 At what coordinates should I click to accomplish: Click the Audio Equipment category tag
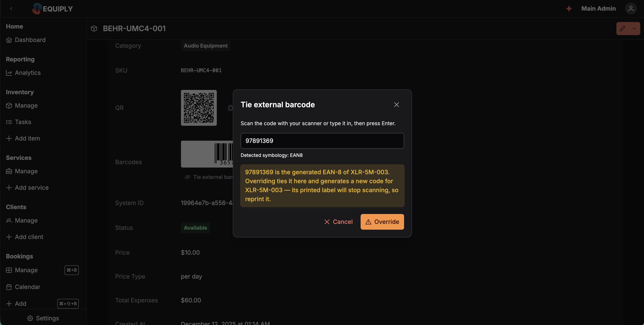(206, 46)
